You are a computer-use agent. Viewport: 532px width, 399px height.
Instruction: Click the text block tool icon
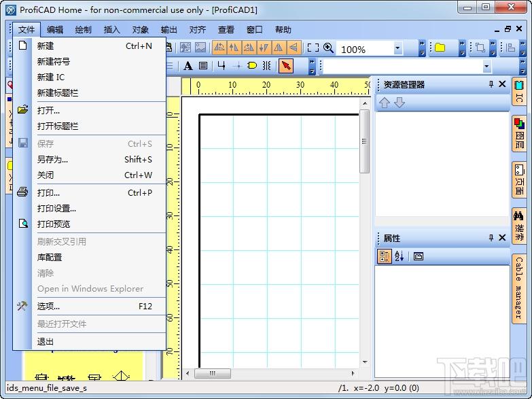pos(203,66)
